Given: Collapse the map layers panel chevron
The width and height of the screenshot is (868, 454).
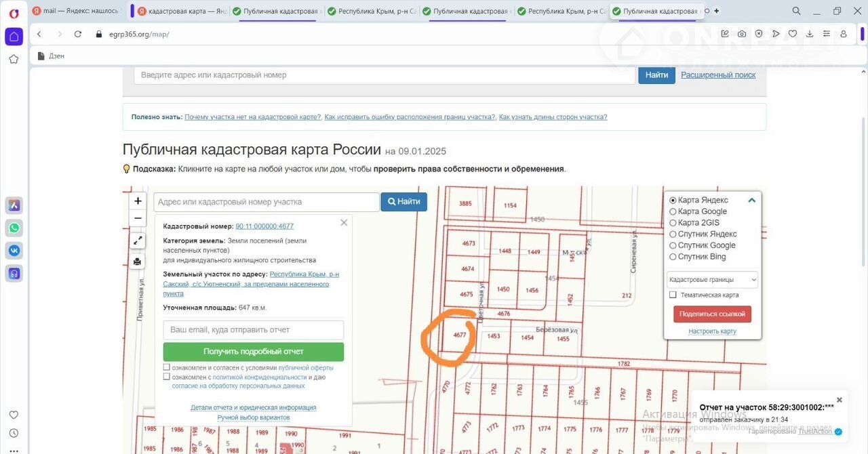Looking at the screenshot, I should click(751, 201).
